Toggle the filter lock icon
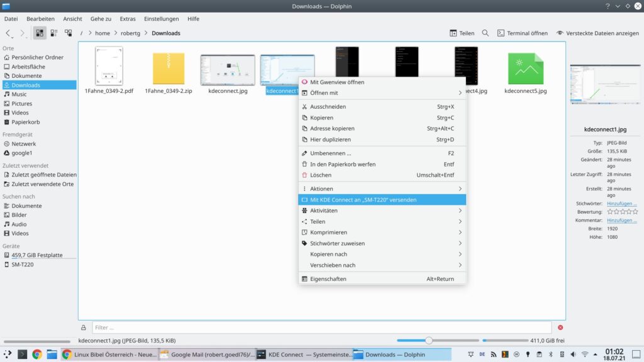 (x=84, y=327)
